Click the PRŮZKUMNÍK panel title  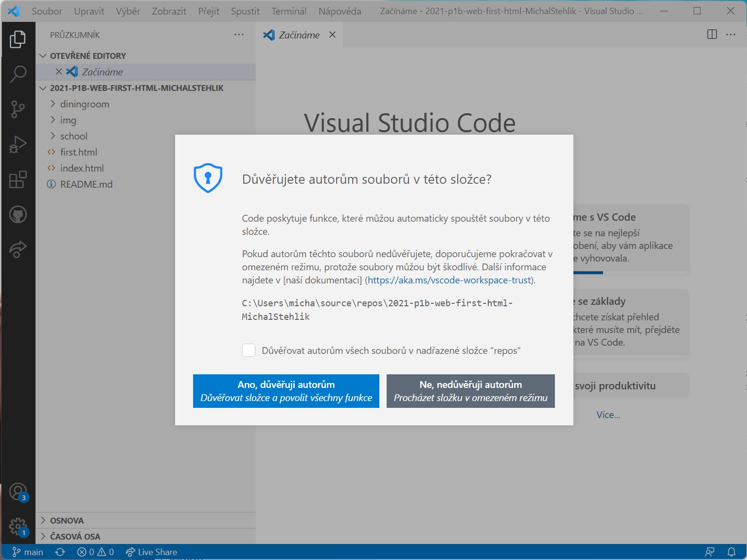click(75, 35)
